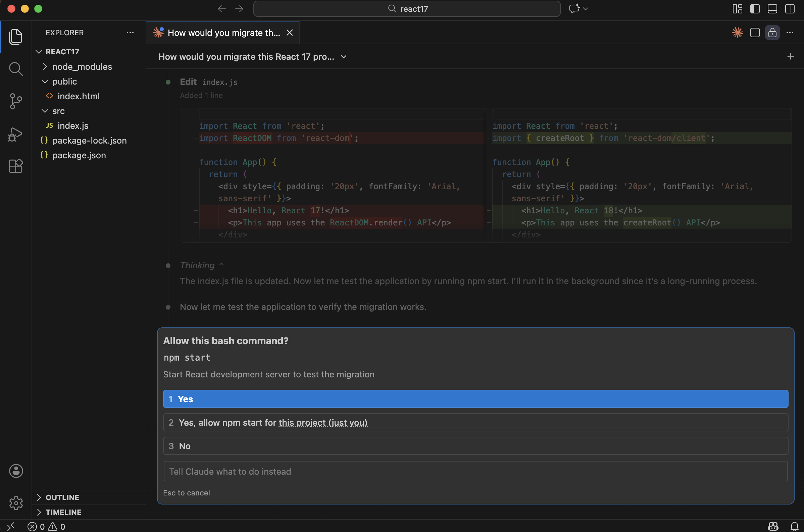The height and width of the screenshot is (532, 804).
Task: Toggle the bottom panel visibility
Action: point(772,9)
